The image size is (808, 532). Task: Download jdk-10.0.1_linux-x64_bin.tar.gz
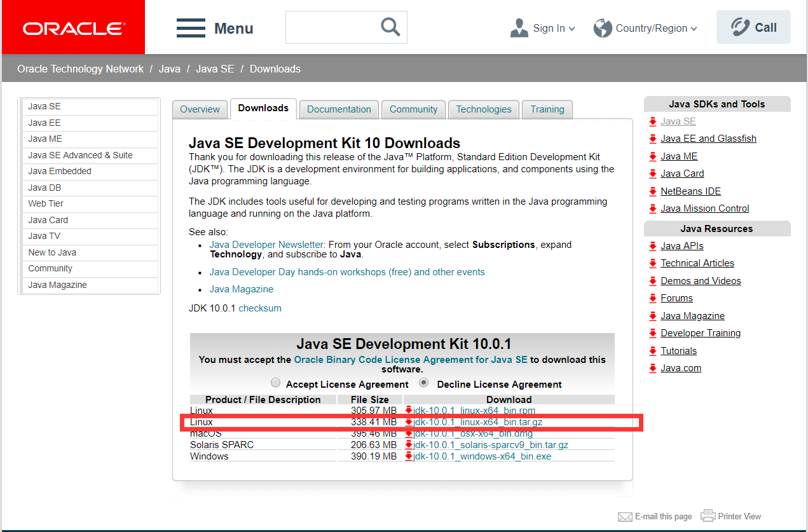pos(477,422)
